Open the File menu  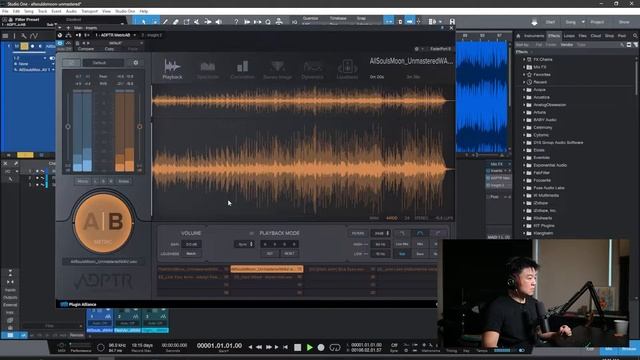pos(5,11)
